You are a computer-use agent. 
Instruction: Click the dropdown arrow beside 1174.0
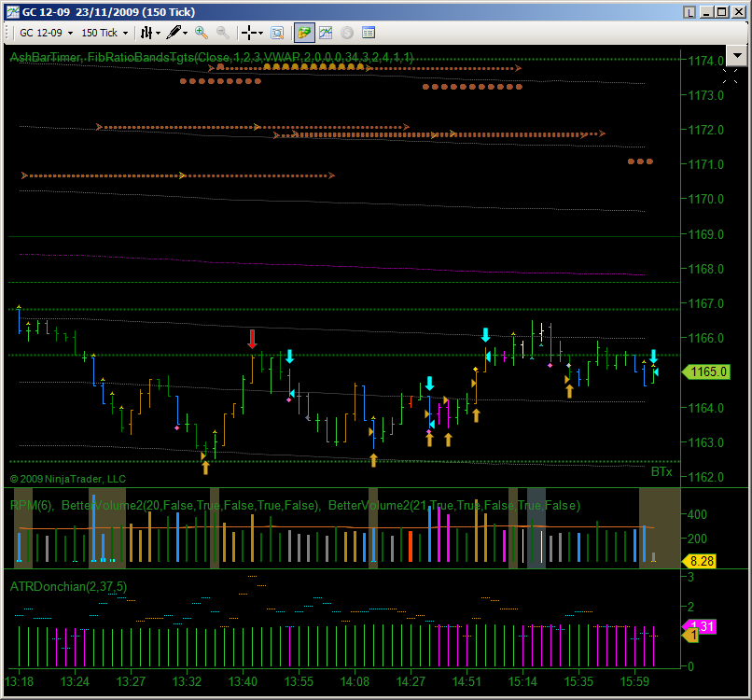tap(737, 56)
